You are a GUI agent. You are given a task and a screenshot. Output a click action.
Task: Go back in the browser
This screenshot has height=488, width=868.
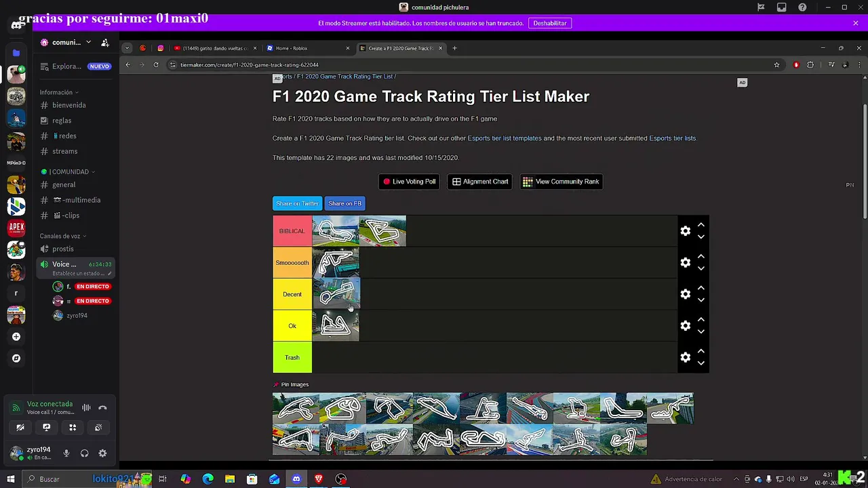pos(127,65)
